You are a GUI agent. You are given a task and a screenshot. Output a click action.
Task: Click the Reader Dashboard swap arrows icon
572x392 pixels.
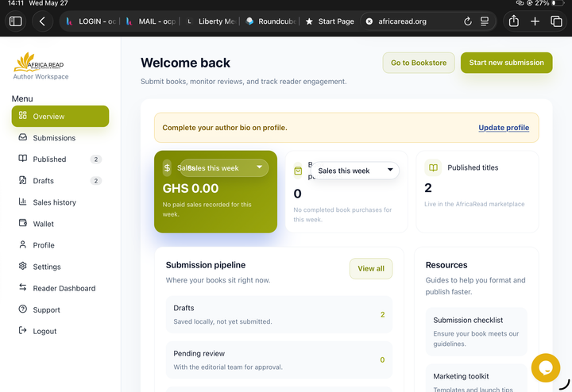pyautogui.click(x=22, y=287)
